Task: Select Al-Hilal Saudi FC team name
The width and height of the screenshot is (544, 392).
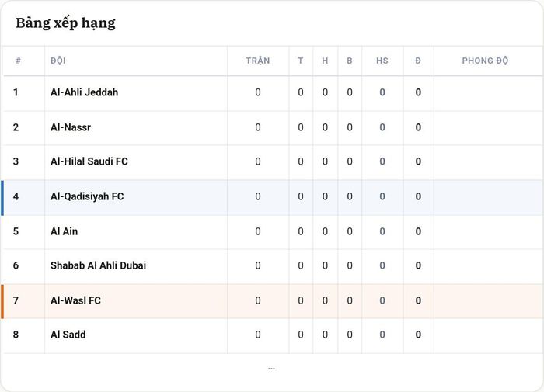Action: click(89, 161)
